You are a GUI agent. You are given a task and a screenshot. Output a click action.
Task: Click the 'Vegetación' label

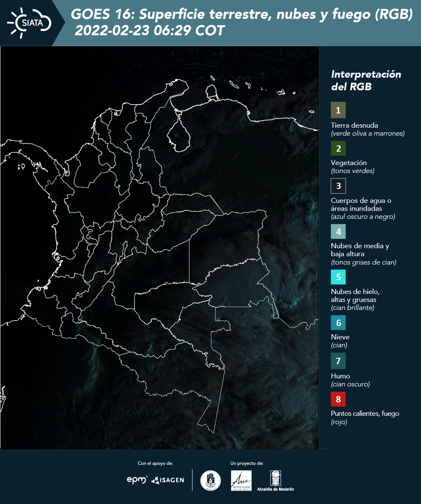coord(349,163)
